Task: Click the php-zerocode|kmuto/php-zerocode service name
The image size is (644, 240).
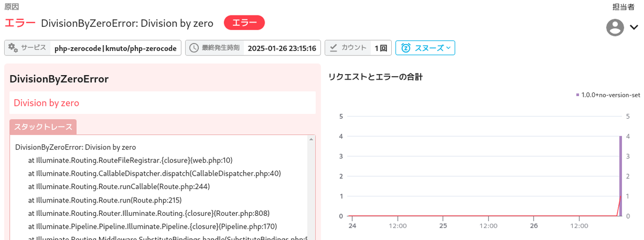Action: pos(115,48)
